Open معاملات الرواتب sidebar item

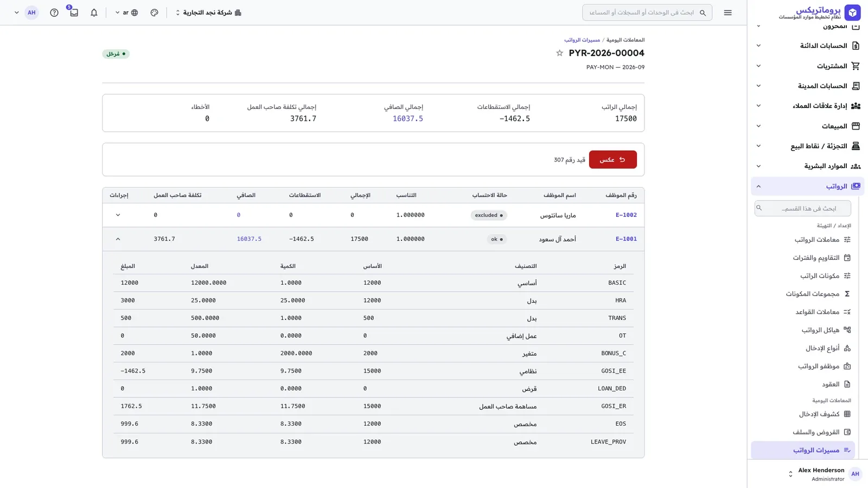(803, 240)
